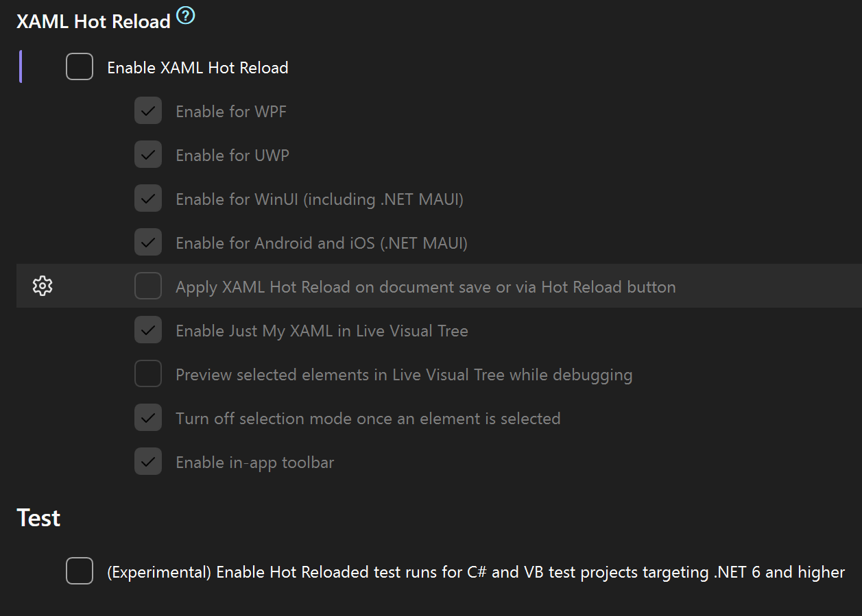Check the Preview selected elements checkbox
Viewport: 862px width, 616px height.
click(x=148, y=374)
